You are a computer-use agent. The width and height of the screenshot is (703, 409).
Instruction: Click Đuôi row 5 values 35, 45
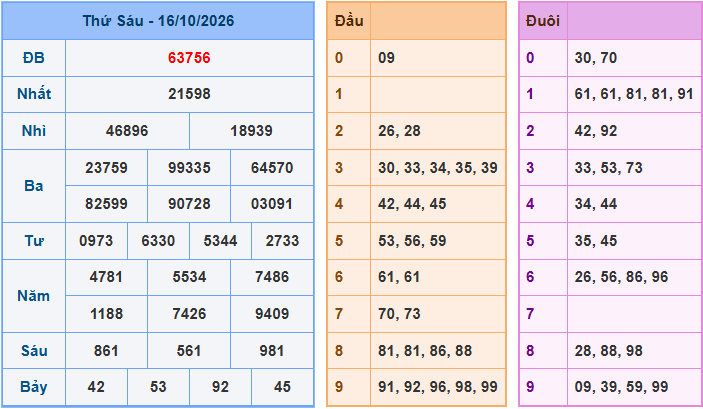pyautogui.click(x=596, y=241)
